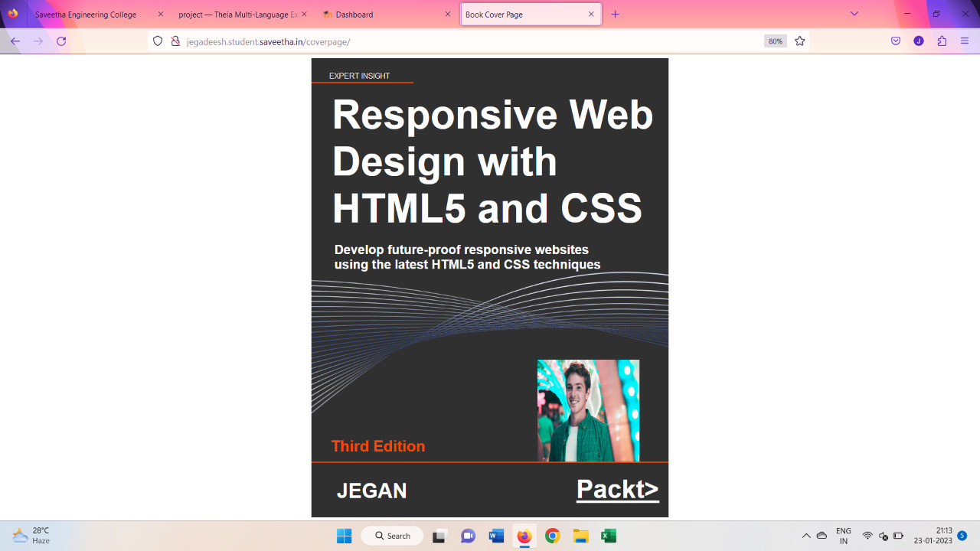Reset the 80% zoom level indicator
The width and height of the screenshot is (980, 551).
[x=775, y=41]
